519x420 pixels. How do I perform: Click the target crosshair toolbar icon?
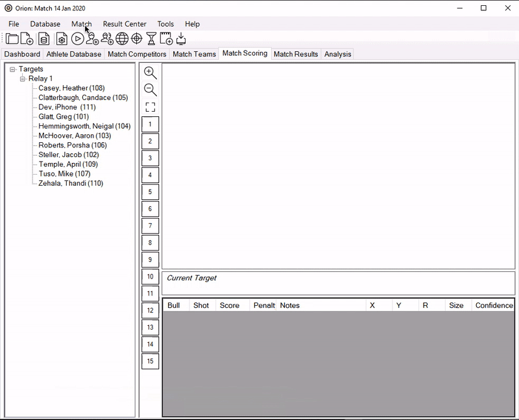pos(137,39)
